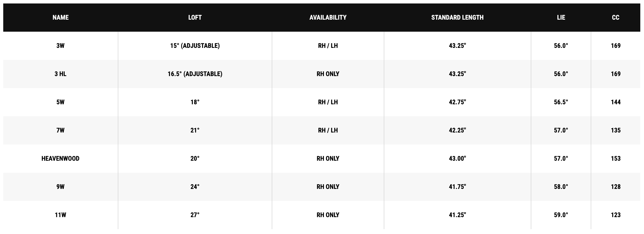Click the CC column header
This screenshot has height=234, width=644.
click(616, 18)
